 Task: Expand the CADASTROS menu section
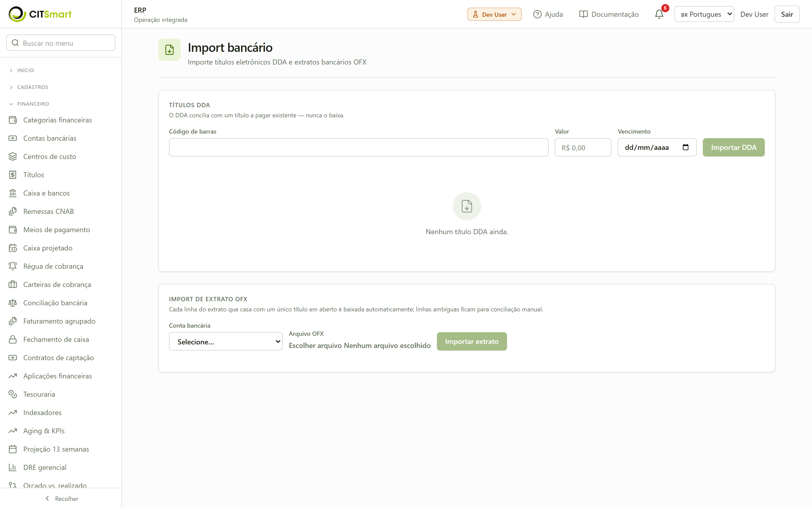29,87
